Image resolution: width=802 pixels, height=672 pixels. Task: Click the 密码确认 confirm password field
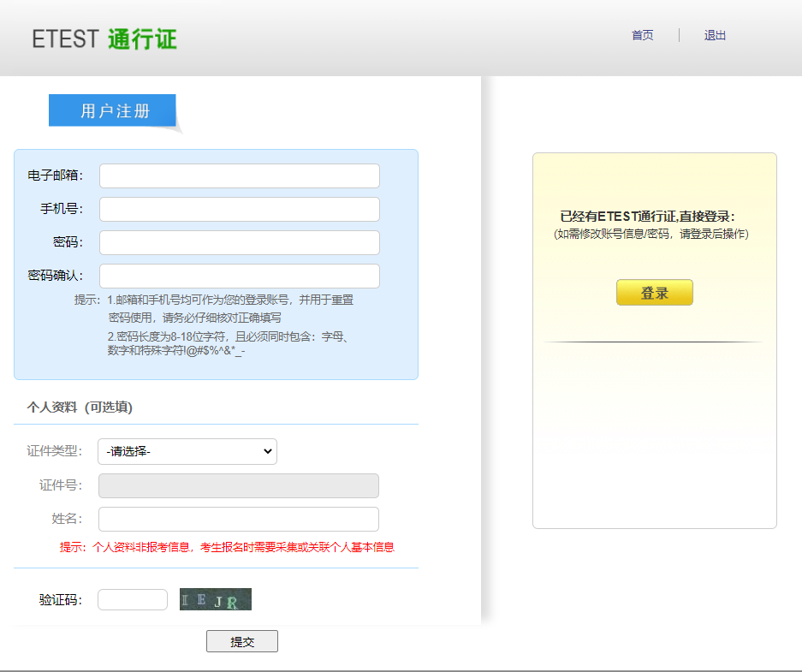[x=239, y=276]
